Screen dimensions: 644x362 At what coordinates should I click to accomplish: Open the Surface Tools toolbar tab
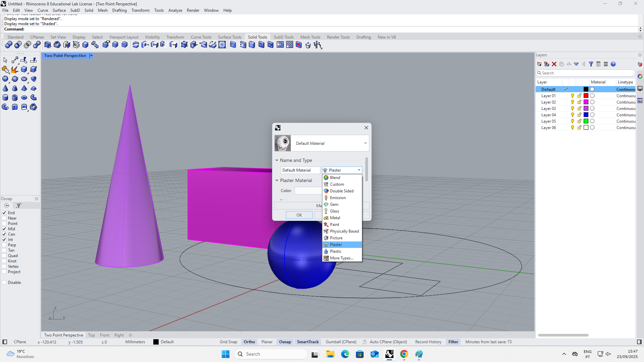click(x=229, y=37)
